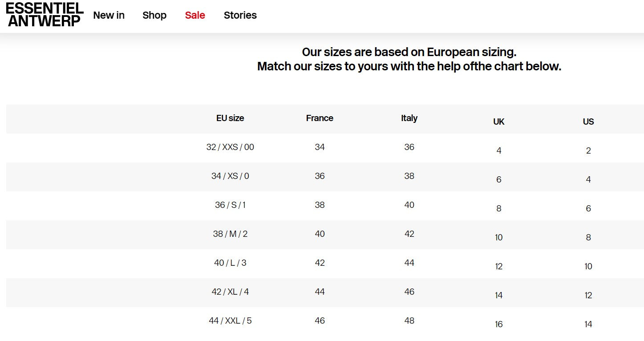The height and width of the screenshot is (341, 644).
Task: Click the Italy column header
Action: 409,118
